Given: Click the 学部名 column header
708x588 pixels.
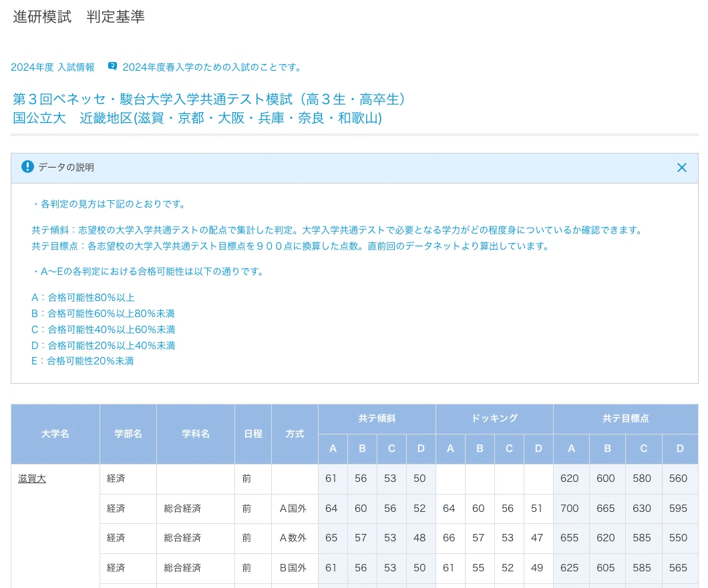Looking at the screenshot, I should coord(128,434).
